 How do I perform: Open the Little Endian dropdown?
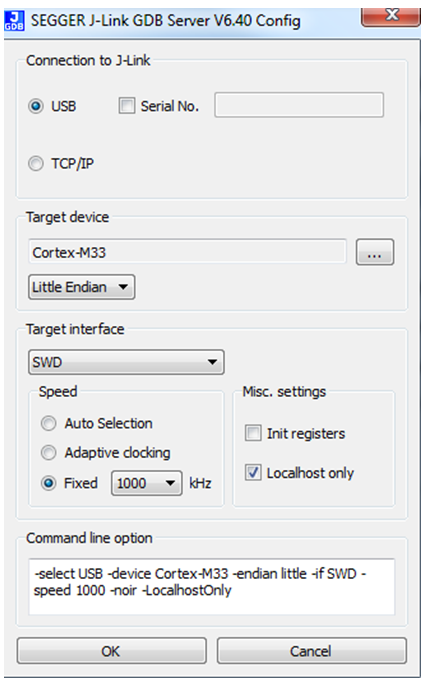point(82,287)
